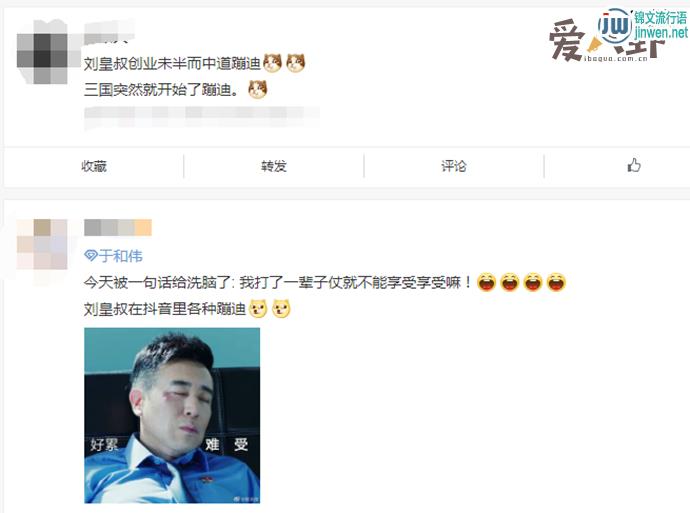Open the 于和伟 super topic link
This screenshot has width=690, height=513.
pyautogui.click(x=121, y=256)
